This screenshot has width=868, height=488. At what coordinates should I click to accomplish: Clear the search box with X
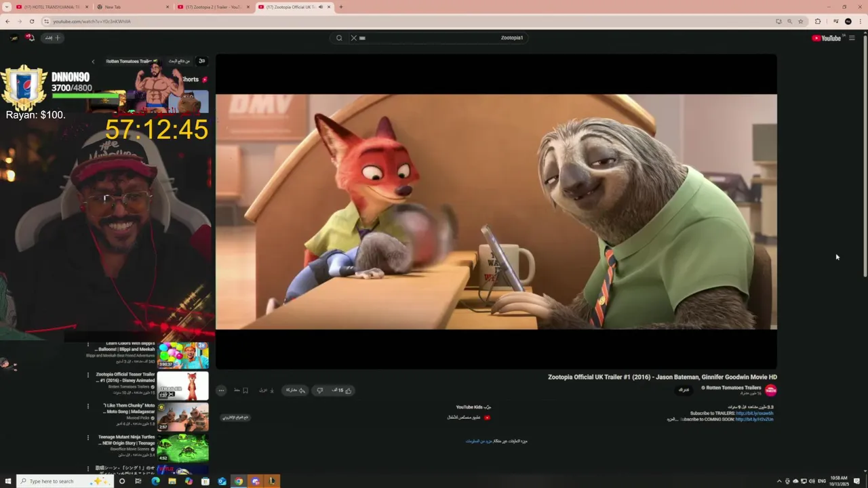pos(353,38)
